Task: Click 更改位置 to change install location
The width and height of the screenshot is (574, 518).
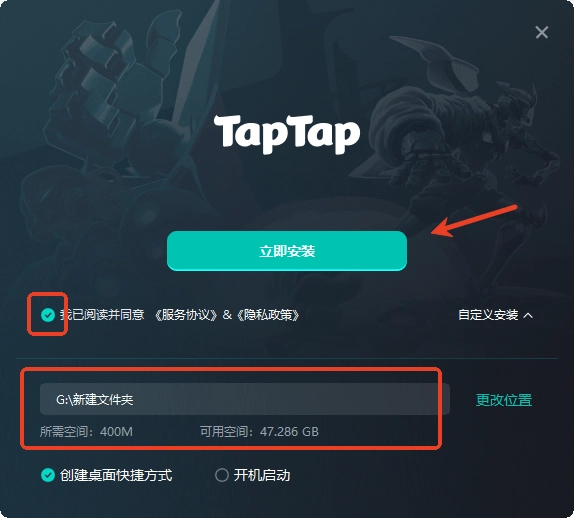Action: tap(504, 400)
